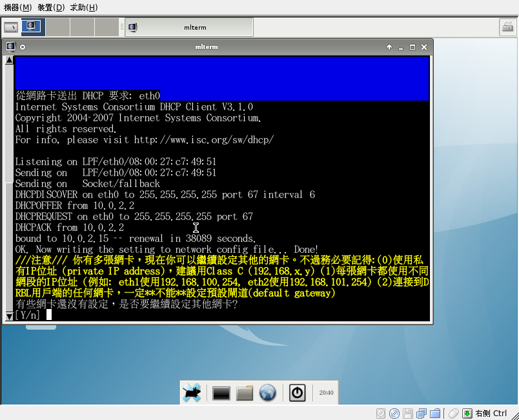Viewport: 519px width, 420px height.
Task: Click the power button in dock
Action: click(x=297, y=393)
